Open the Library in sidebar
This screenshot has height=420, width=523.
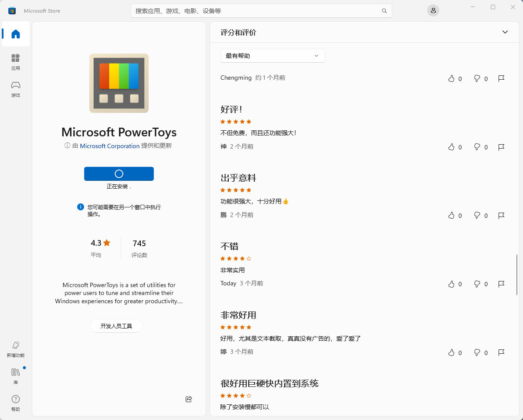16,376
